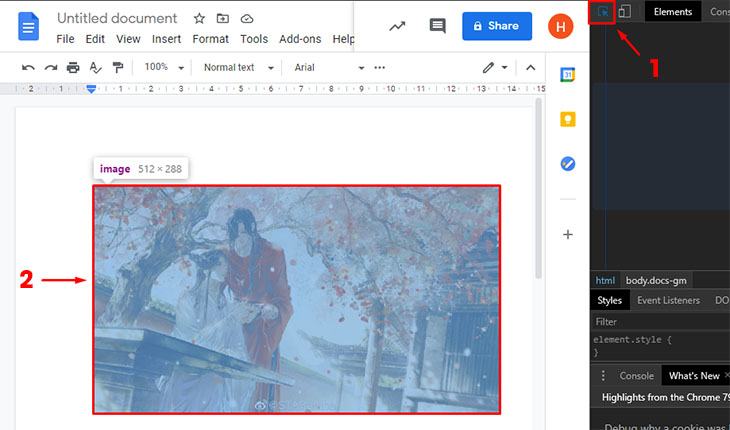Image resolution: width=730 pixels, height=430 pixels.
Task: Open the Tools menu
Action: (254, 39)
